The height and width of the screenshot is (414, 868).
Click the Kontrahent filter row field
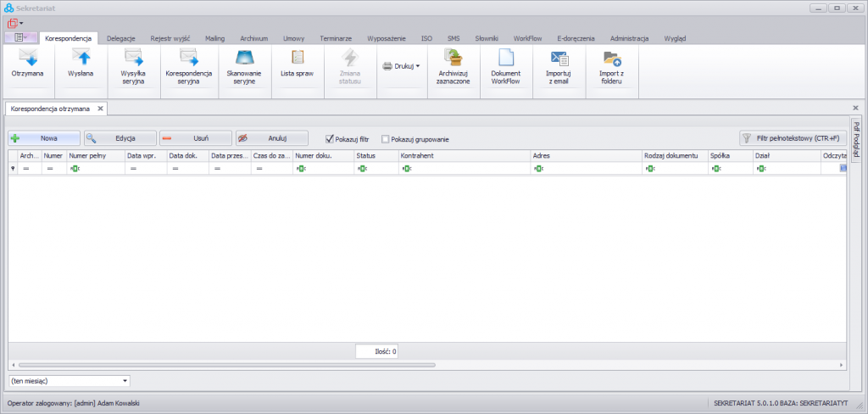466,169
